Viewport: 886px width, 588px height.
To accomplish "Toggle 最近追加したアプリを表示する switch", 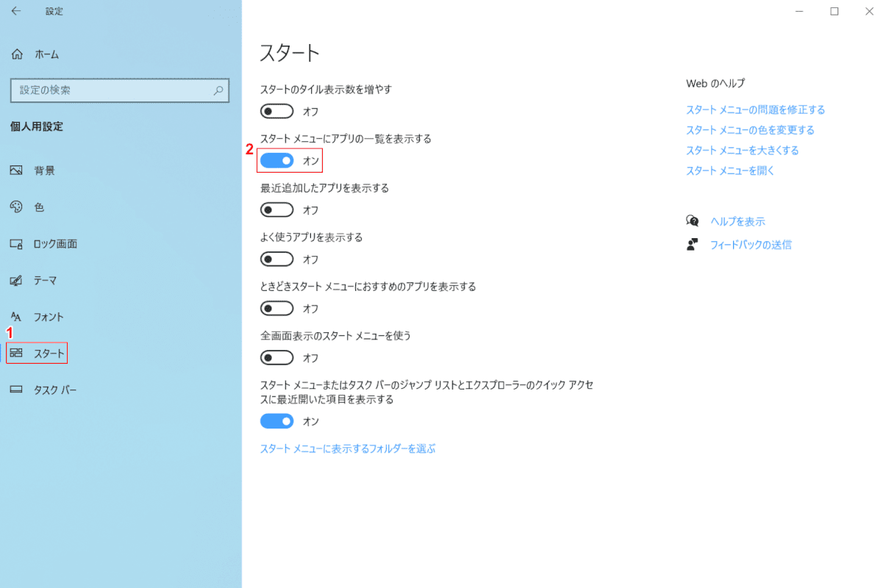I will click(x=277, y=210).
